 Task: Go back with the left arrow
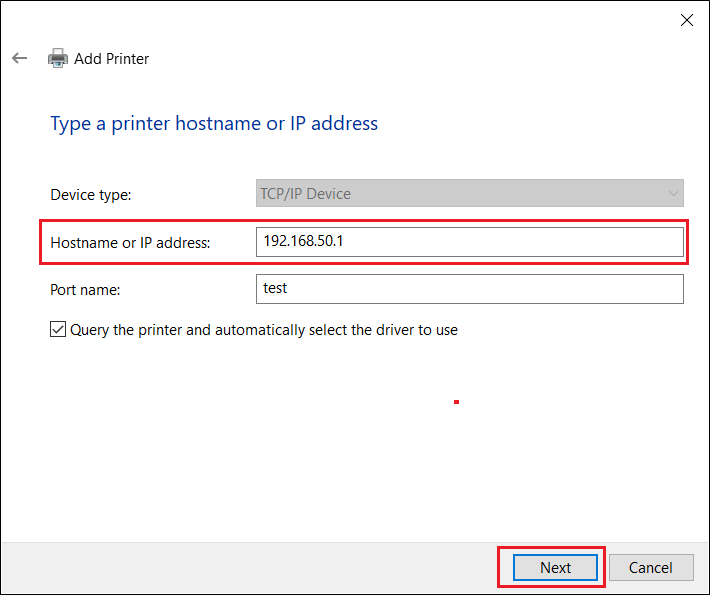coord(19,58)
